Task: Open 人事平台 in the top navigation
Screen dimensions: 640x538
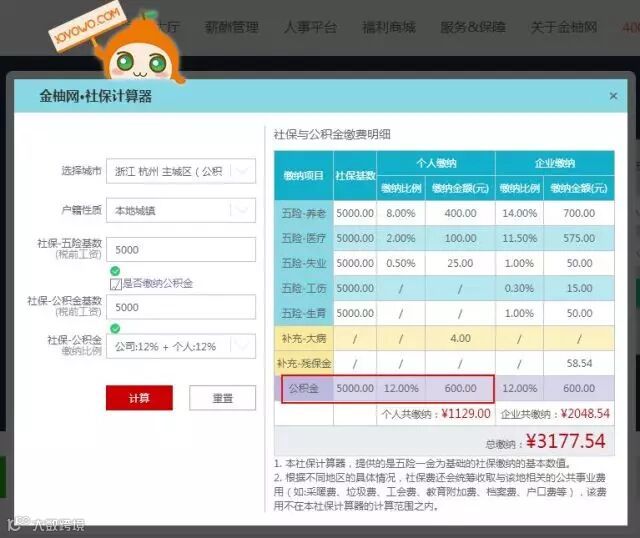Action: [x=310, y=27]
